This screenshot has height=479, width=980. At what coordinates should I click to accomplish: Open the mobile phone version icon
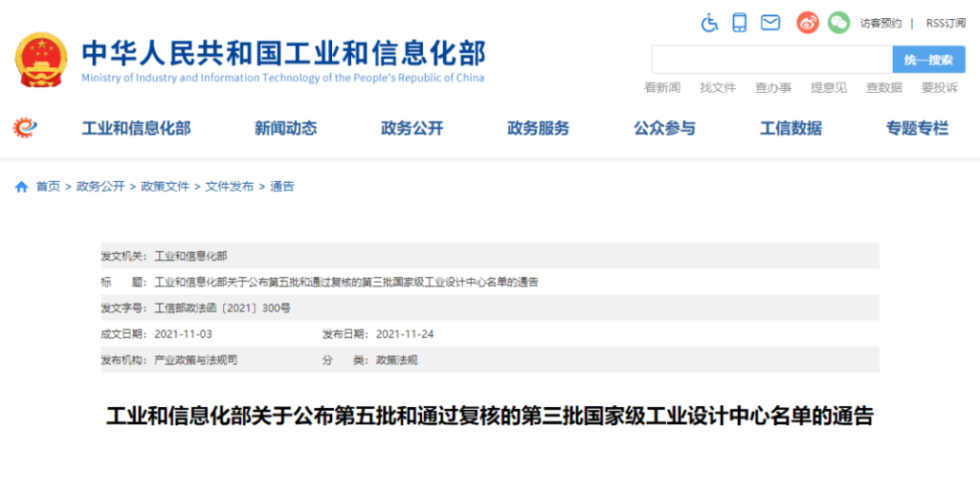click(x=740, y=22)
